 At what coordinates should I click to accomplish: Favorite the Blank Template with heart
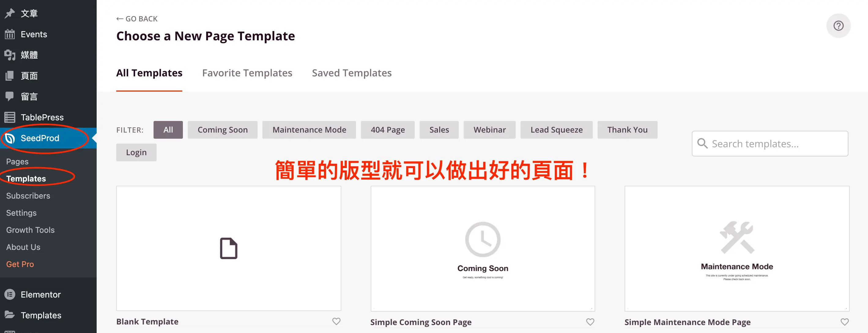point(336,321)
